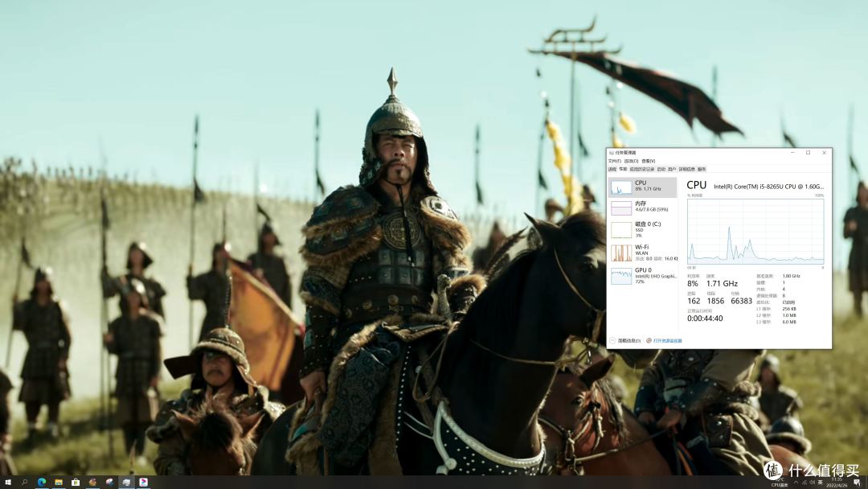The image size is (868, 489).
Task: Click the Wi-Fi network icon in the system tray
Action: (805, 483)
